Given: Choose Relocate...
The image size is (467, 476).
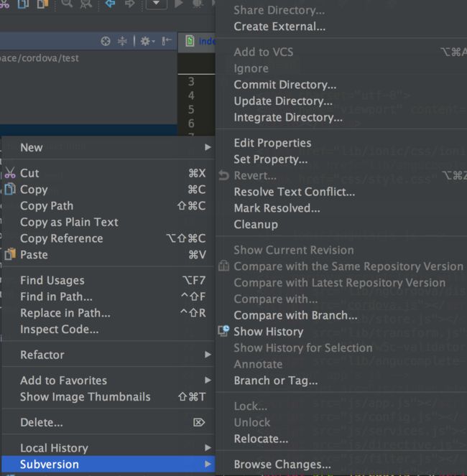Looking at the screenshot, I should click(341, 439).
